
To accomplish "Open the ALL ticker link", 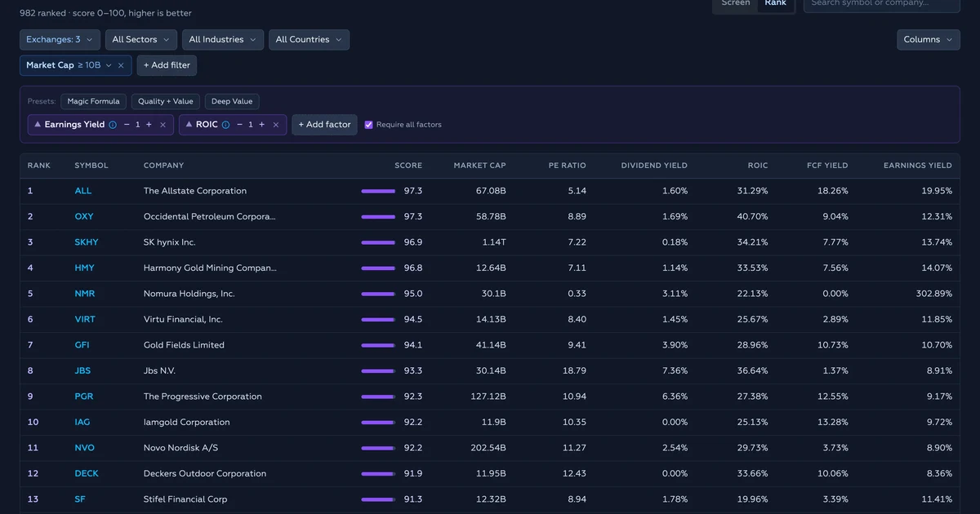I will tap(83, 191).
